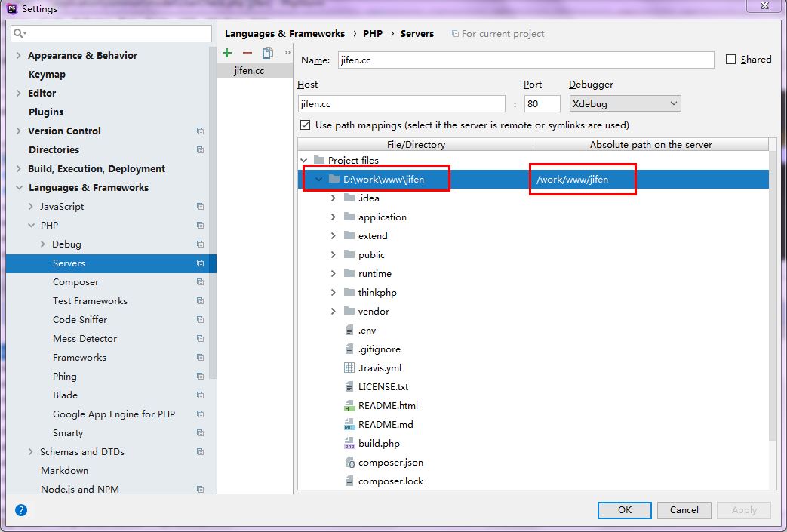Screen dimensions: 787x532
Task: Select Composer in the settings tree
Action: tap(75, 282)
